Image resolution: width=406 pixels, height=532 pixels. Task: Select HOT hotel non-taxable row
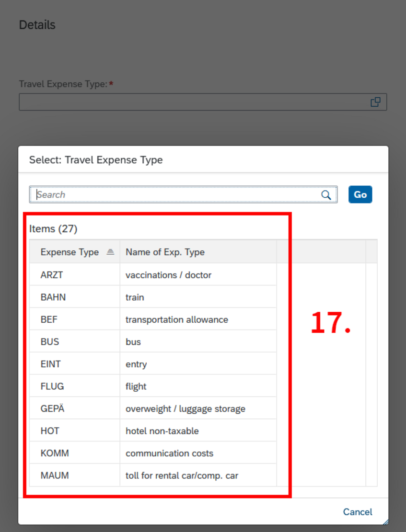point(203,430)
